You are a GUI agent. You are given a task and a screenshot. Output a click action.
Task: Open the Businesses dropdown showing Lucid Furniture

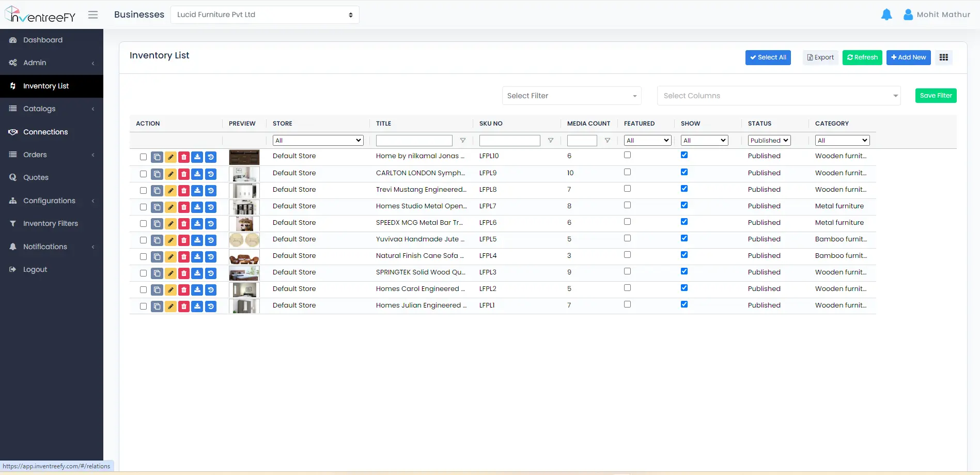click(265, 15)
